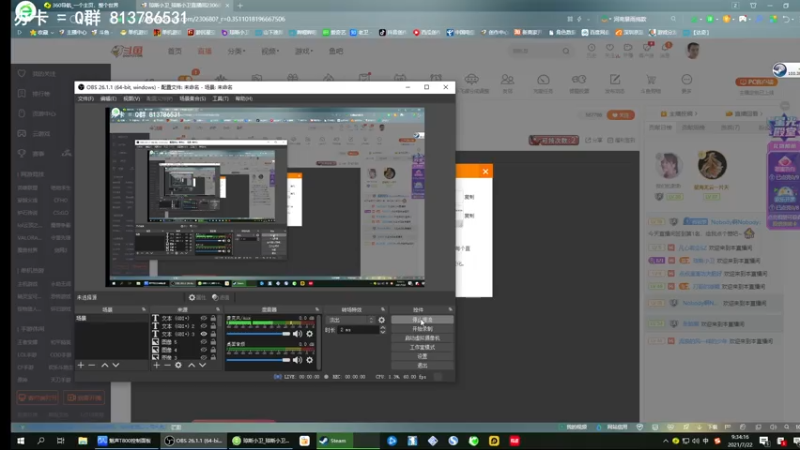The height and width of the screenshot is (450, 800).
Task: Mute the desktop audio speaker icon
Action: tap(297, 360)
